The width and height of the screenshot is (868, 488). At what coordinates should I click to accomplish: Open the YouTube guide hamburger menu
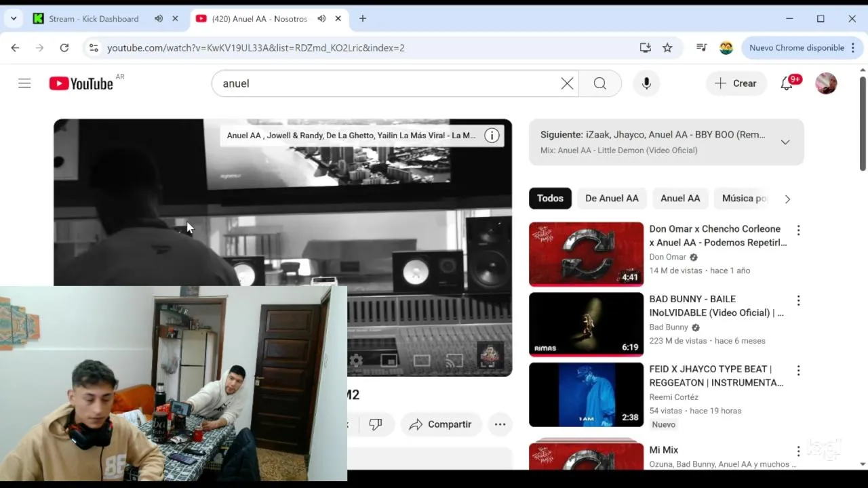24,83
